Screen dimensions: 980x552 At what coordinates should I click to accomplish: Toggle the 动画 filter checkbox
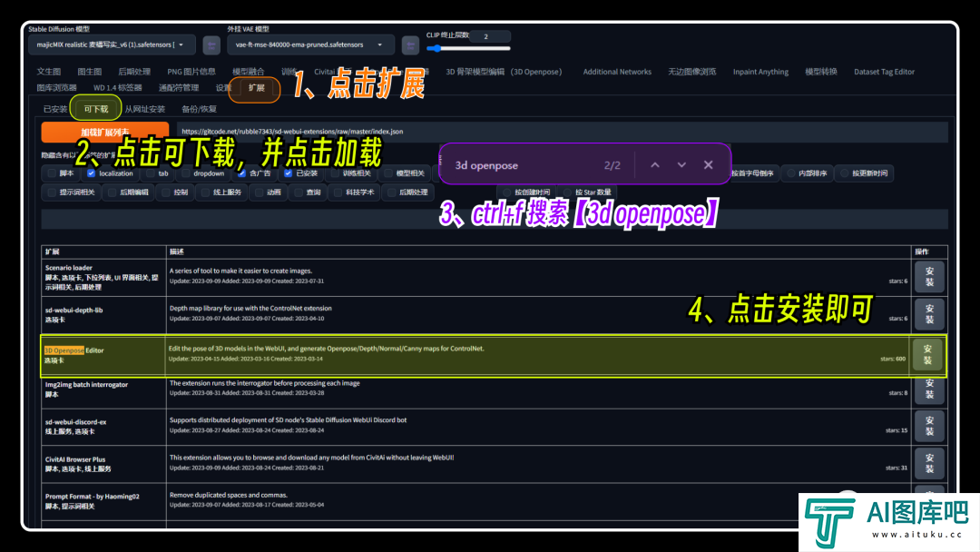coord(259,192)
